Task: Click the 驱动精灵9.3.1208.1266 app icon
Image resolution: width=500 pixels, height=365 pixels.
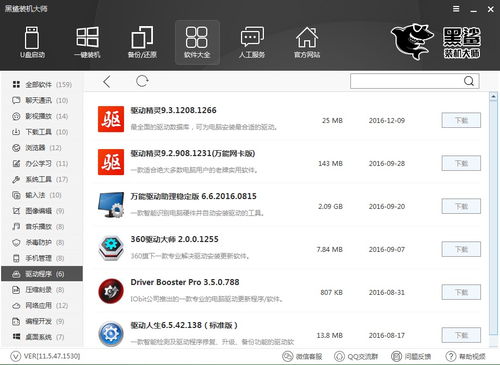Action: [111, 119]
